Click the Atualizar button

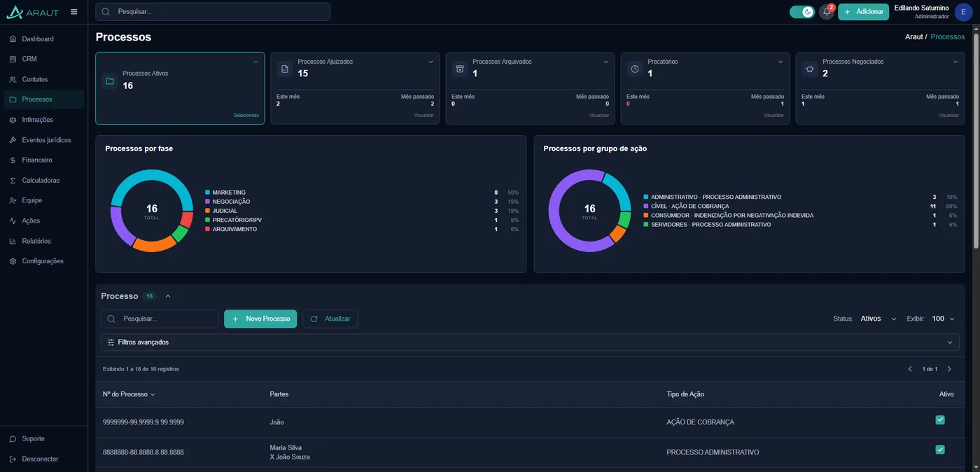pos(330,319)
